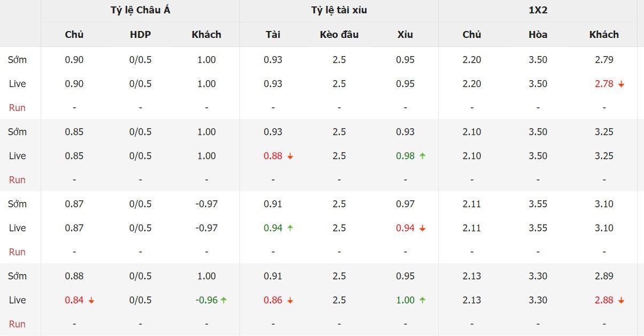
Task: Click the green -0.96 Khách odds value
Action: [206, 300]
